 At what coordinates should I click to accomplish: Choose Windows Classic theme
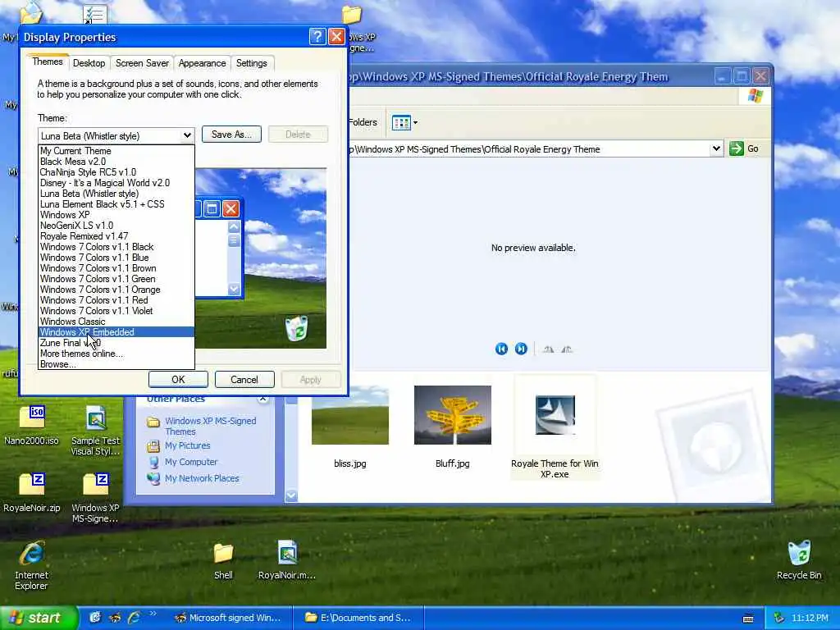(116, 322)
